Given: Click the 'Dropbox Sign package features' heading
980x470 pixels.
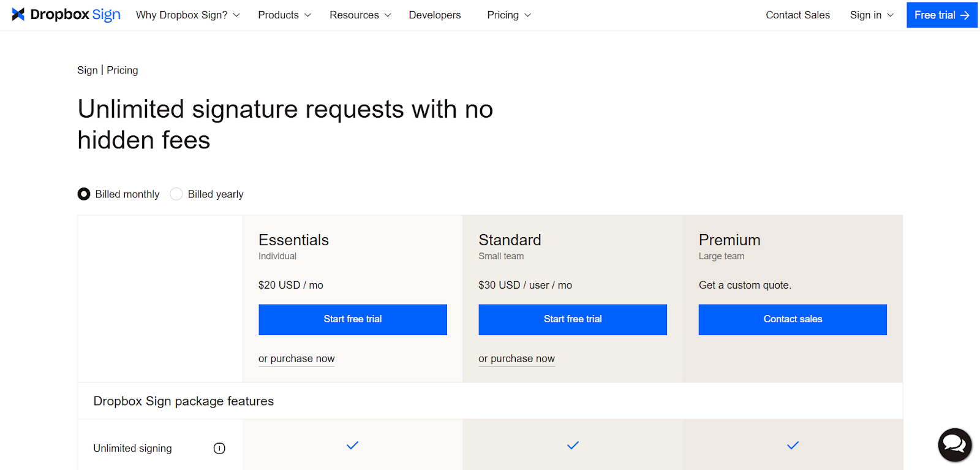Looking at the screenshot, I should pos(184,401).
